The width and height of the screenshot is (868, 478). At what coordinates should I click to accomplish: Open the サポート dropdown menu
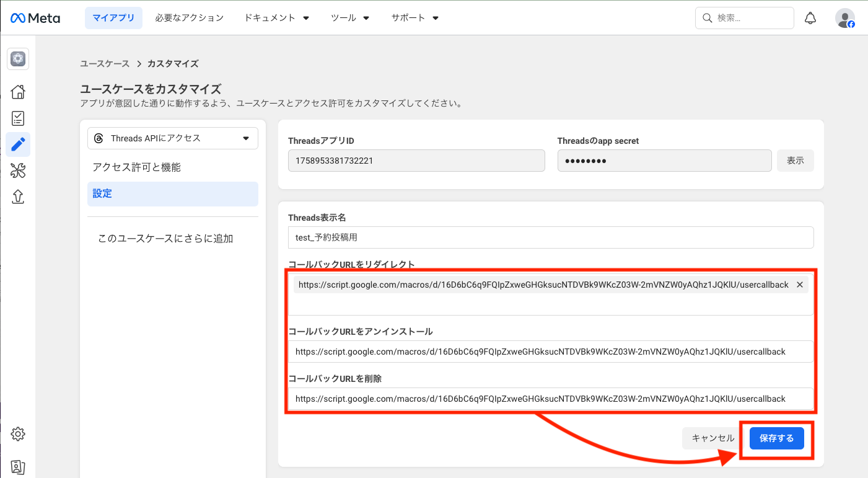point(414,18)
